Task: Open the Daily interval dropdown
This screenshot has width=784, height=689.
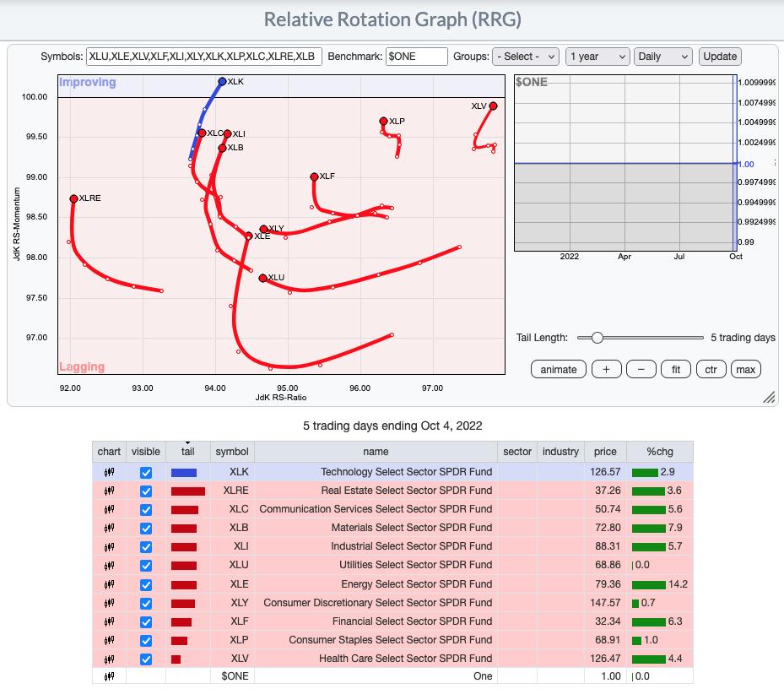Action: click(663, 57)
